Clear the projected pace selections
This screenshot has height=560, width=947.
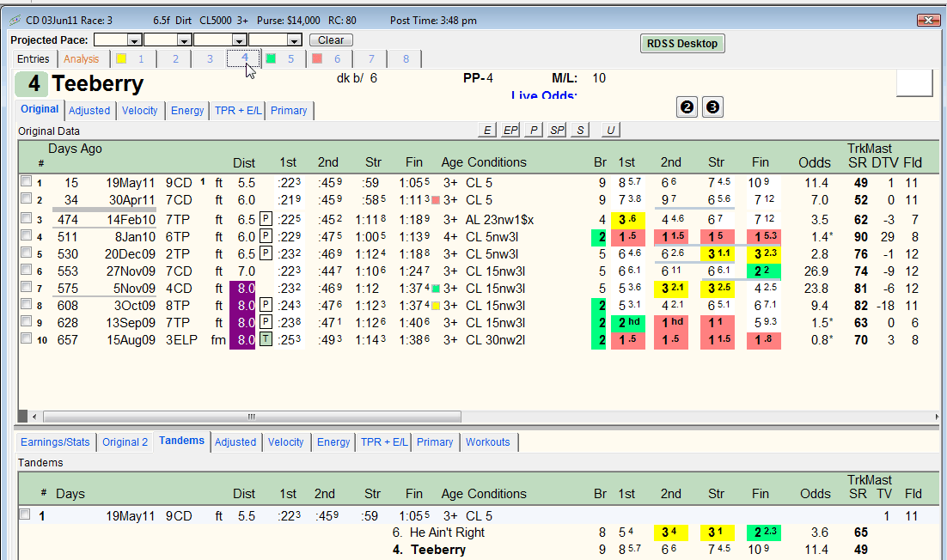331,40
